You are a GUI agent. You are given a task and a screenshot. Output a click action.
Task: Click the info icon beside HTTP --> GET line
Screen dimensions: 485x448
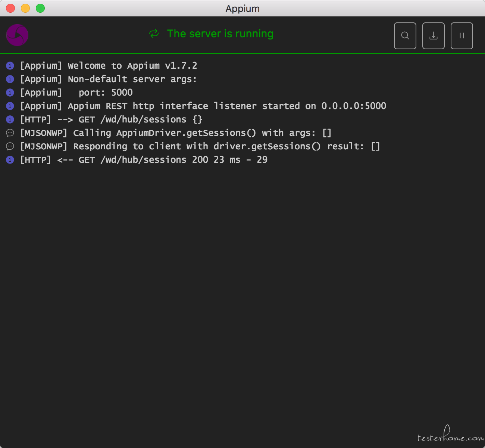coord(10,119)
